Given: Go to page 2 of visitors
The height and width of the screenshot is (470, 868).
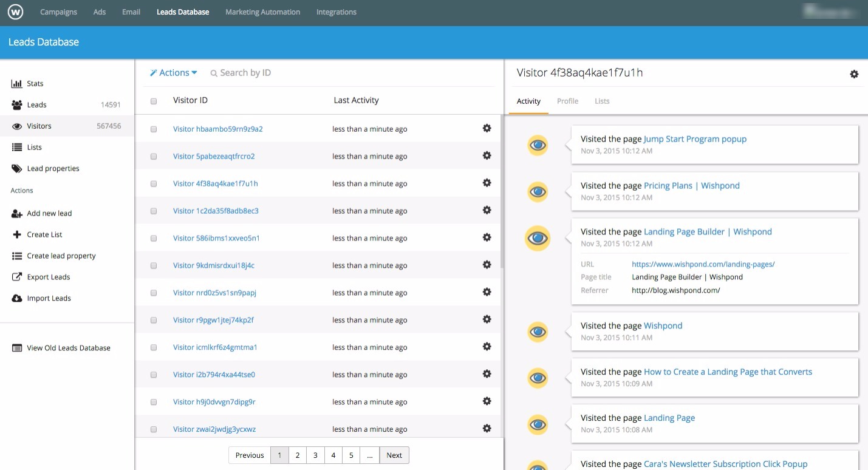Looking at the screenshot, I should click(x=297, y=455).
